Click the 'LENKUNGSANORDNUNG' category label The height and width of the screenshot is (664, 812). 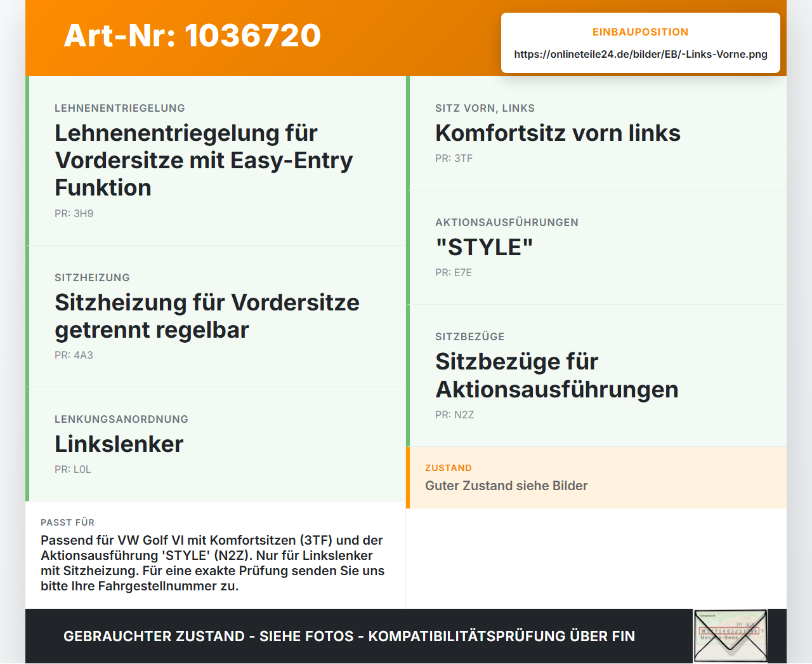point(122,419)
